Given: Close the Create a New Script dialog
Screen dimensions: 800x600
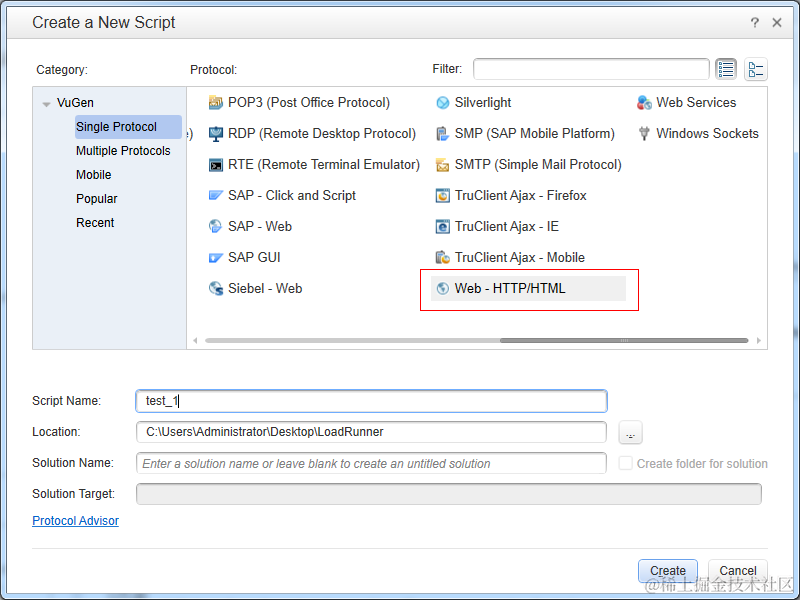Looking at the screenshot, I should pyautogui.click(x=777, y=22).
